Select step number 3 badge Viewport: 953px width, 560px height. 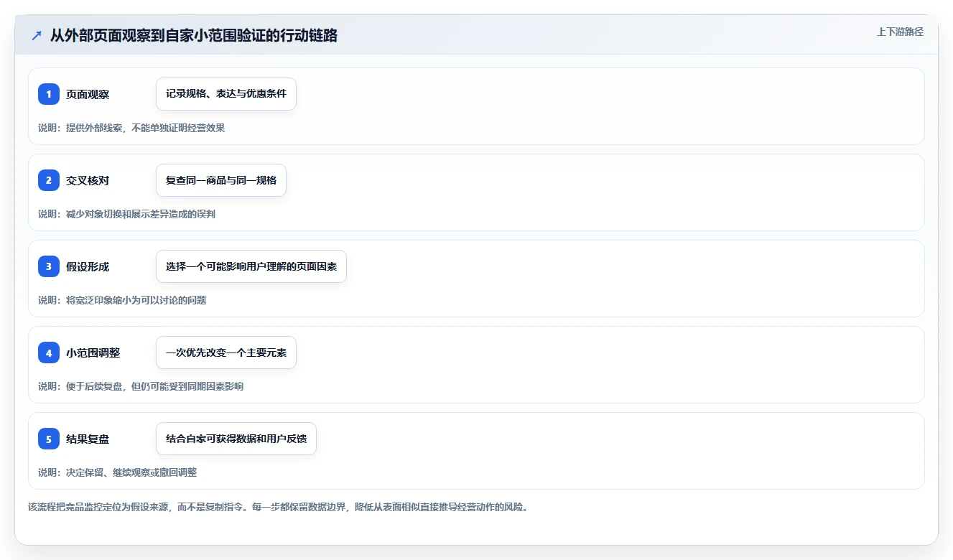coord(49,266)
